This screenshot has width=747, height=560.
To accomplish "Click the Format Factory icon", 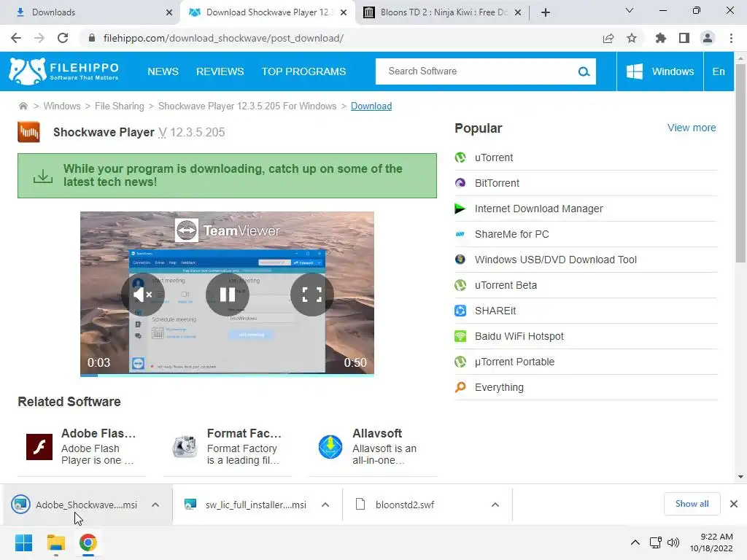I will [x=185, y=447].
